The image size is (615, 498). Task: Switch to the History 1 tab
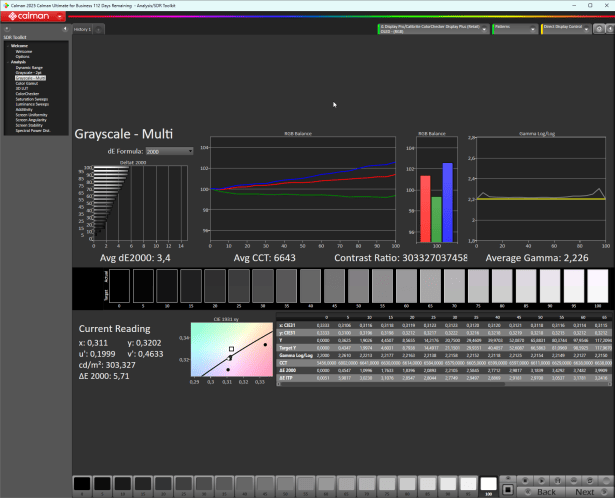click(x=82, y=29)
